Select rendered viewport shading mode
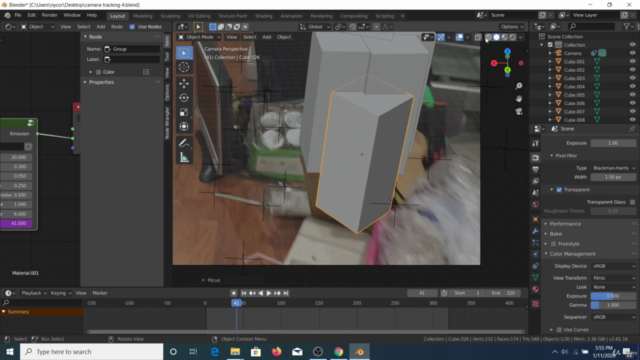 pos(513,37)
